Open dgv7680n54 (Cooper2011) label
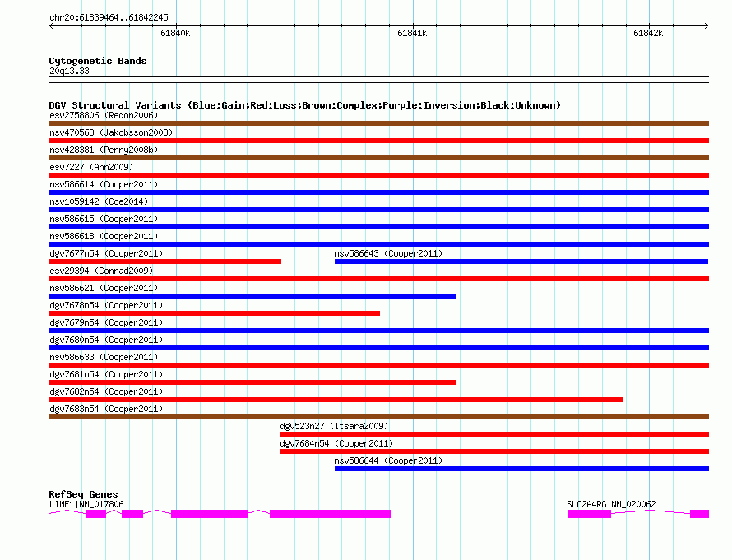Screen dimensions: 732x560 106,340
